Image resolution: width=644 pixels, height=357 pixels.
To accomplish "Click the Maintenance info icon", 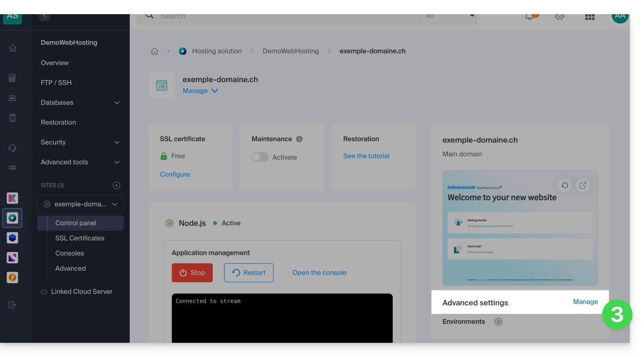I will [x=299, y=139].
